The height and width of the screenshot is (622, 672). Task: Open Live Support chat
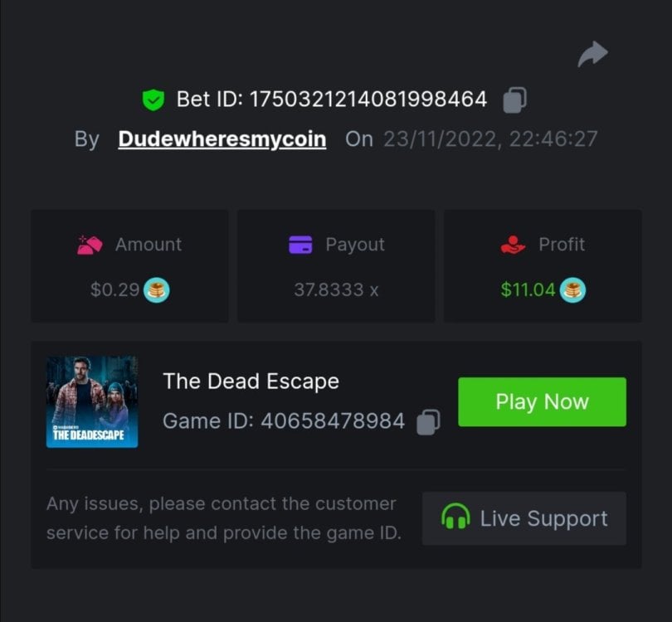tap(524, 518)
